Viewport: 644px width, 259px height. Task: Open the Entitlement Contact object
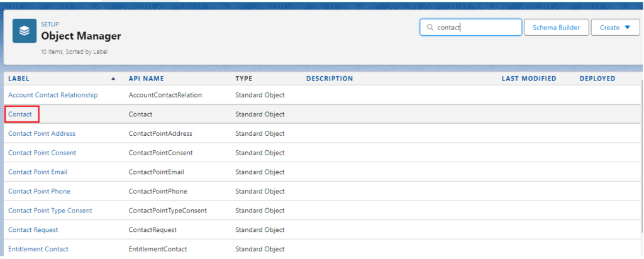point(38,249)
